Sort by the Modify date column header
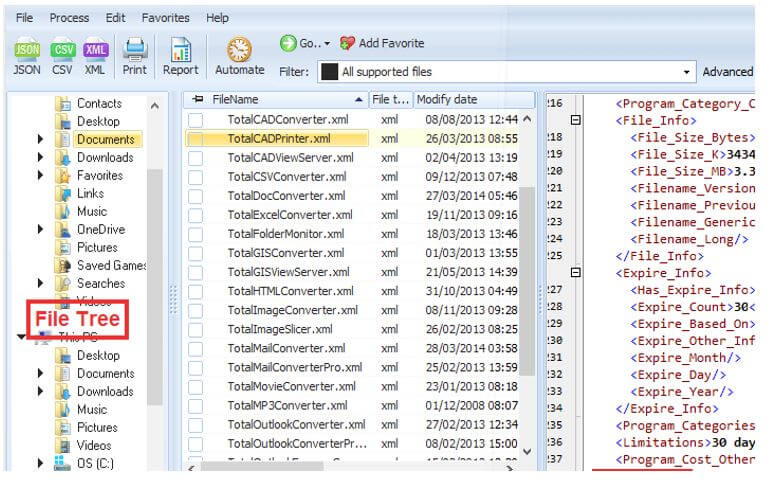Screen dimensions: 767x483 tap(474, 99)
